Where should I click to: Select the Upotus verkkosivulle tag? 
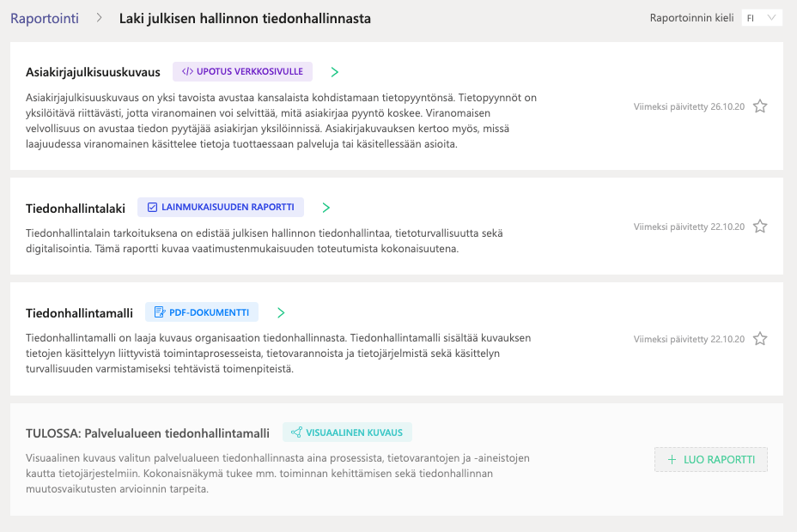coord(242,71)
